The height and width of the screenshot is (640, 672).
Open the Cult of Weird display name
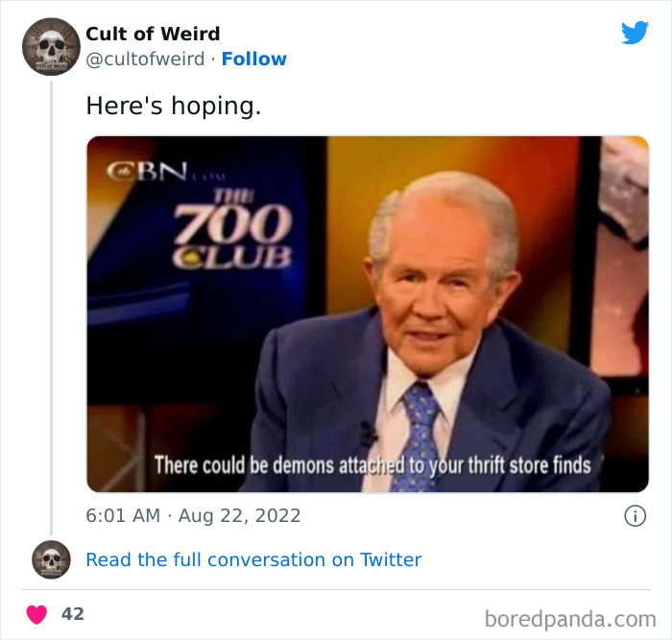tap(153, 34)
